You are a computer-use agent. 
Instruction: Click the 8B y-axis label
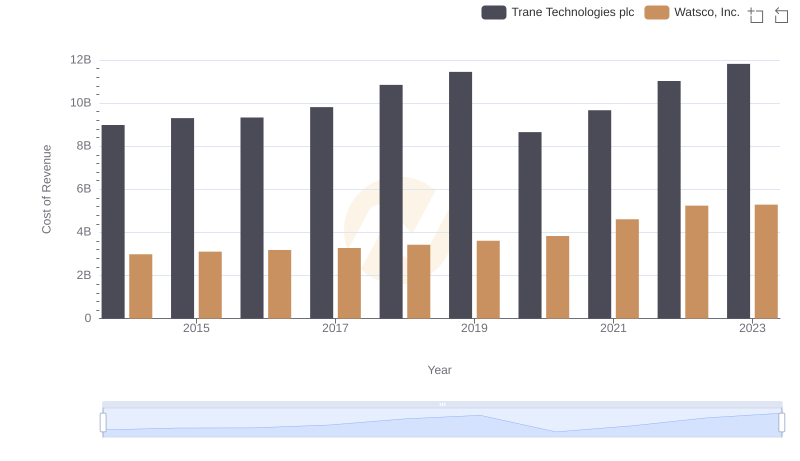coord(84,146)
